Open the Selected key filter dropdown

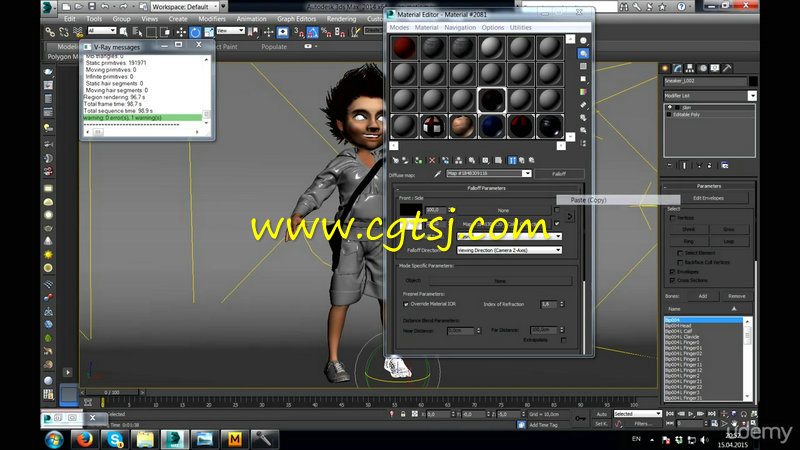point(637,414)
